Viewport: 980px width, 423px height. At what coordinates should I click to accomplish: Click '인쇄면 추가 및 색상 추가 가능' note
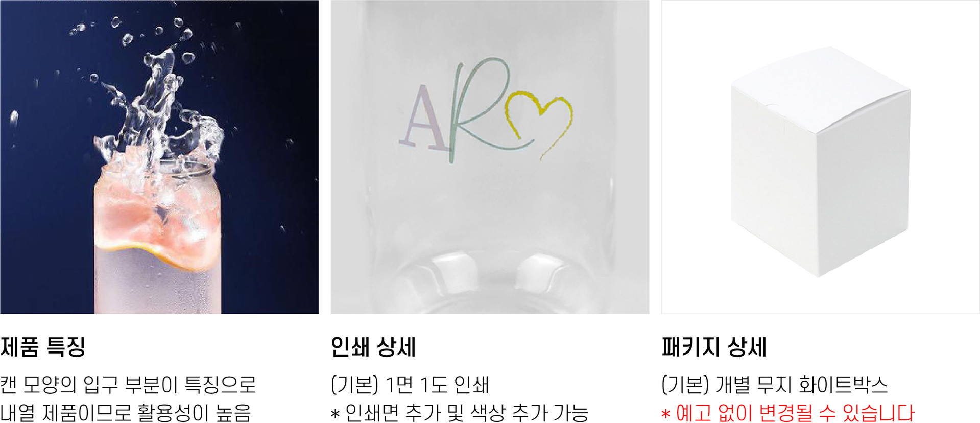tap(467, 413)
